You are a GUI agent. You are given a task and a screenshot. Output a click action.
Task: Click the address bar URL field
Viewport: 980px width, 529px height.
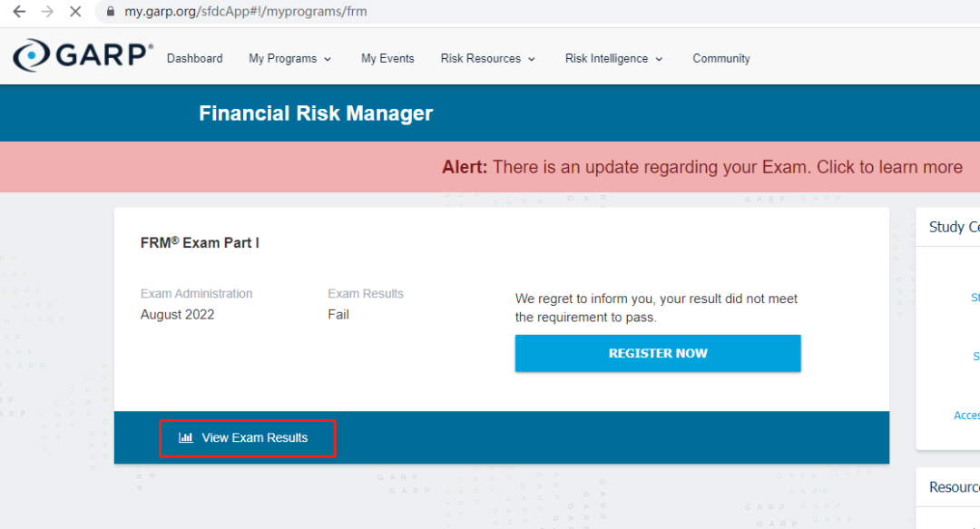(537, 11)
